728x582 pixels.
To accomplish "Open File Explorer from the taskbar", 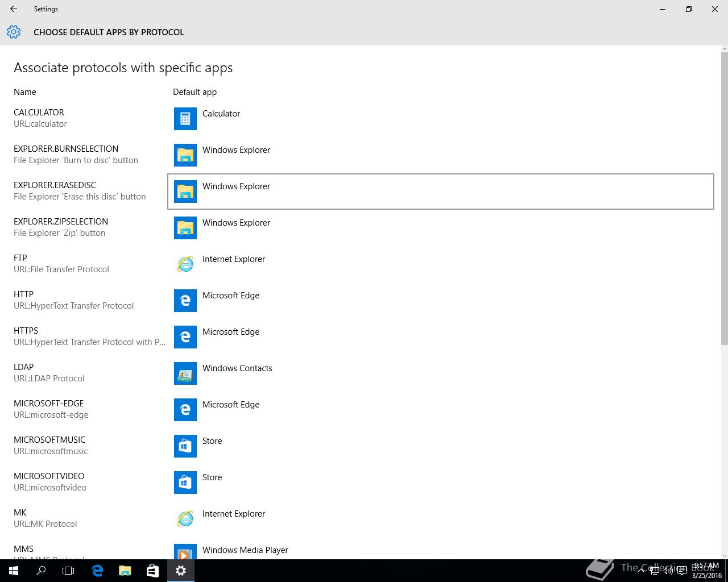I will (x=125, y=571).
